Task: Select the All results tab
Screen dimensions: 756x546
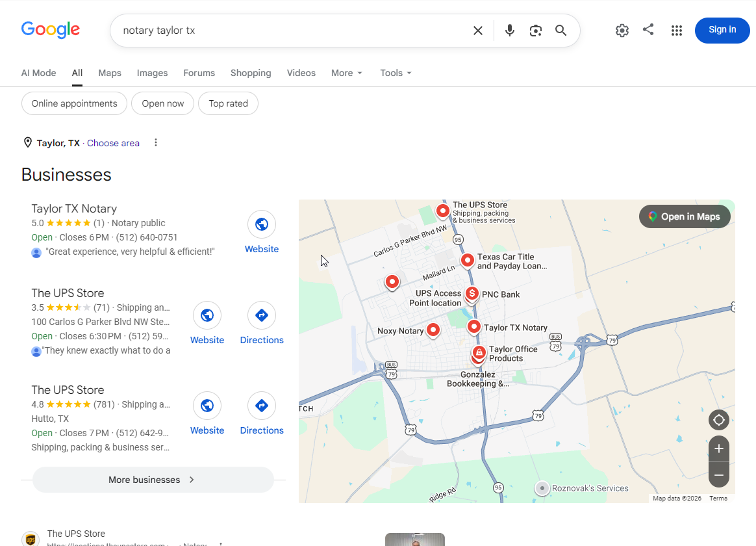Action: (x=77, y=73)
